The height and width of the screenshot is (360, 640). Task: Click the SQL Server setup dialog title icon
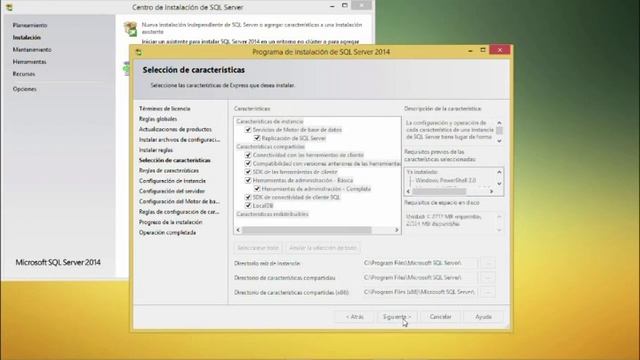tap(139, 52)
